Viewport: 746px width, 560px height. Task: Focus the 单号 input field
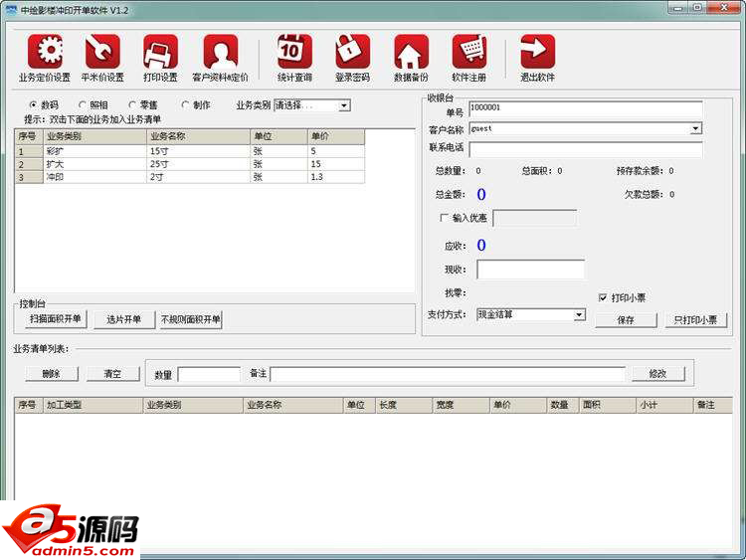586,109
